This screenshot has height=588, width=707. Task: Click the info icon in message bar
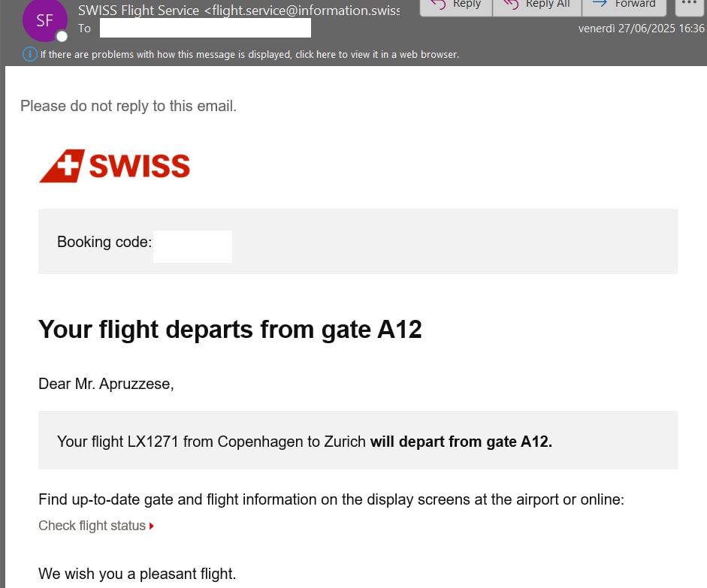tap(30, 55)
